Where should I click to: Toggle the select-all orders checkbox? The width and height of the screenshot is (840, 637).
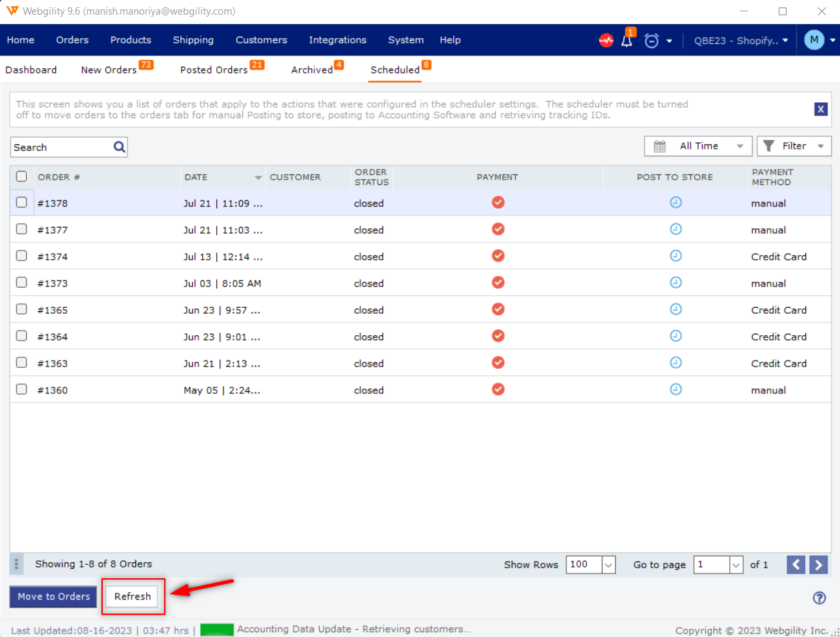click(21, 176)
